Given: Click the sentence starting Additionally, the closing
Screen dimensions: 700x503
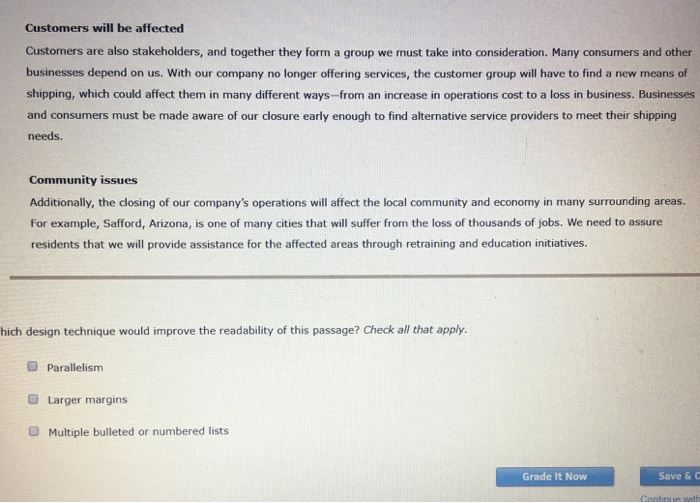Looking at the screenshot, I should 358,202.
